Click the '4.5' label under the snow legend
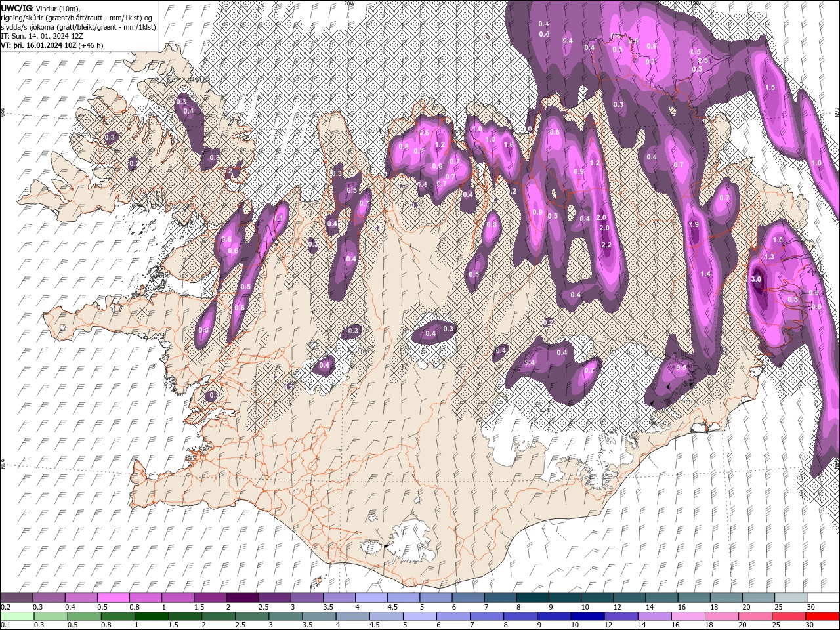840x630 pixels. pos(392,607)
